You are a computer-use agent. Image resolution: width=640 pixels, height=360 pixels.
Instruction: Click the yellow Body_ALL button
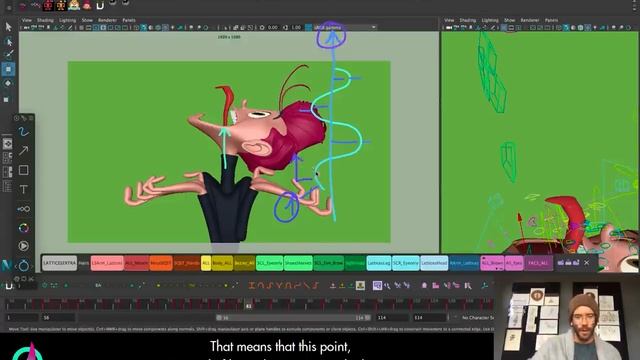tap(222, 263)
